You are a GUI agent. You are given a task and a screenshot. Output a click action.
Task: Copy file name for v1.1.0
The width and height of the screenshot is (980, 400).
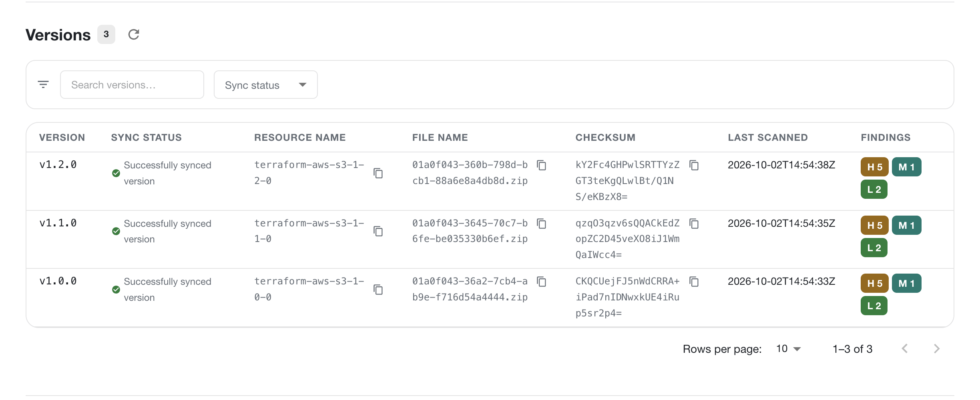(x=542, y=224)
